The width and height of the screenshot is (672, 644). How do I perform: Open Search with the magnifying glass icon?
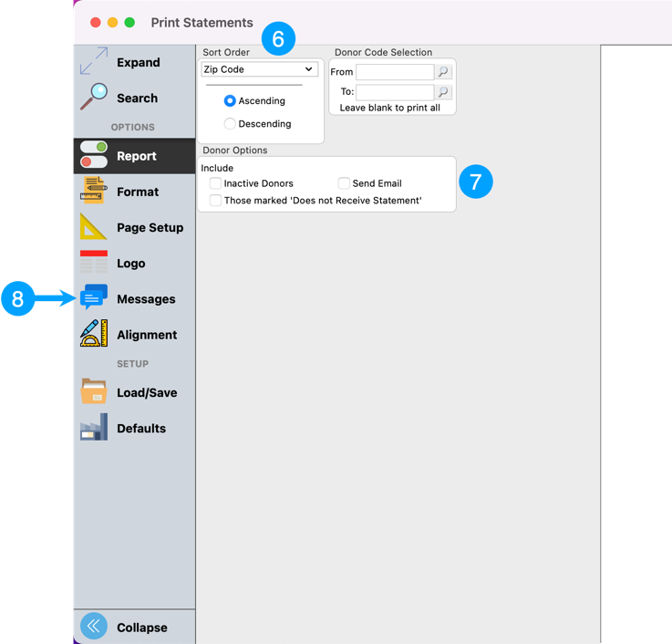click(x=94, y=98)
